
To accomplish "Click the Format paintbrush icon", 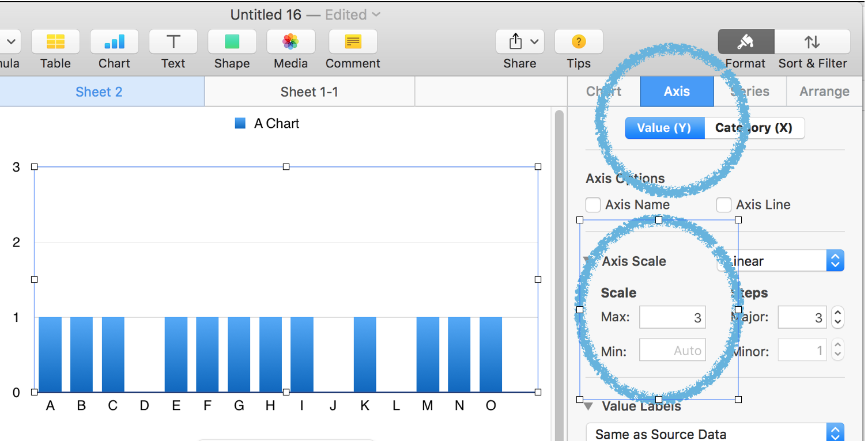I will pos(745,42).
